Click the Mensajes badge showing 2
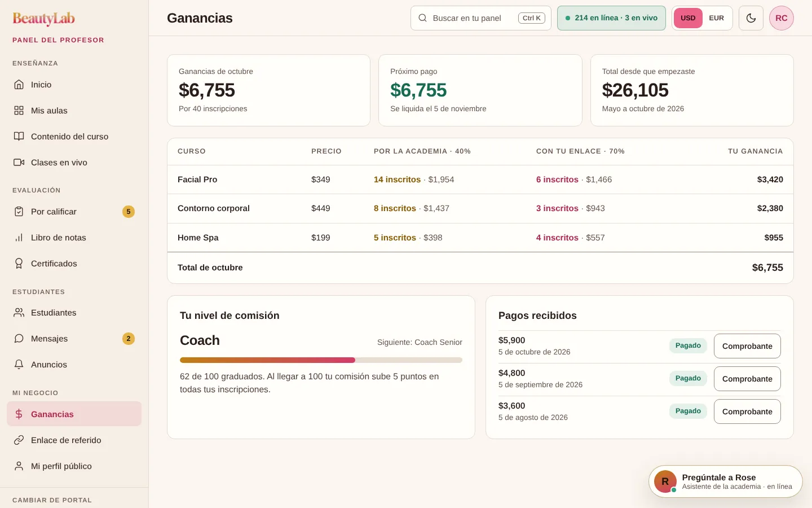The image size is (812, 508). pos(129,339)
